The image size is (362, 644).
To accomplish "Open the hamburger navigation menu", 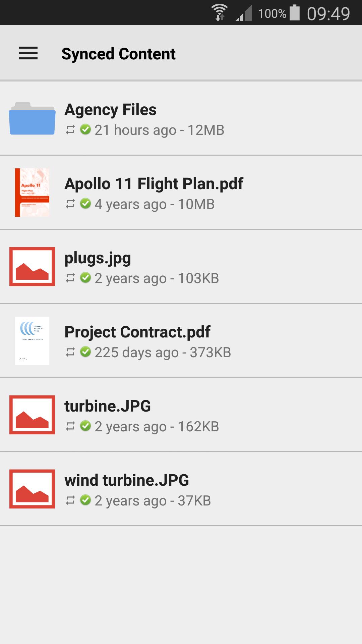I will 28,53.
